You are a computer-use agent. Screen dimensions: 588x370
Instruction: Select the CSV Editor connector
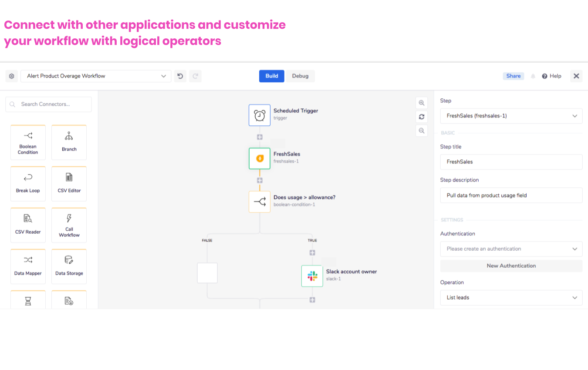point(69,184)
